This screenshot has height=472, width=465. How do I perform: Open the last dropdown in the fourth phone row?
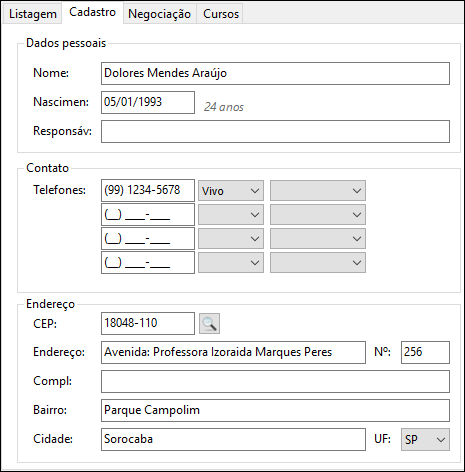click(318, 263)
